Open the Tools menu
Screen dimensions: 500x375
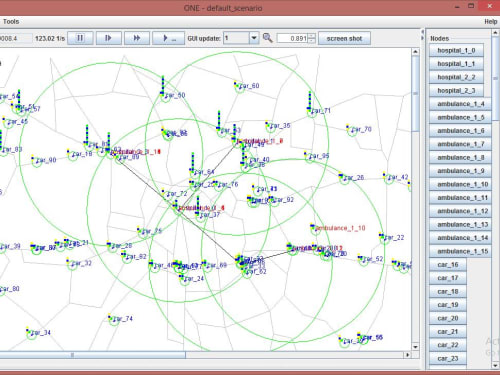pyautogui.click(x=11, y=22)
